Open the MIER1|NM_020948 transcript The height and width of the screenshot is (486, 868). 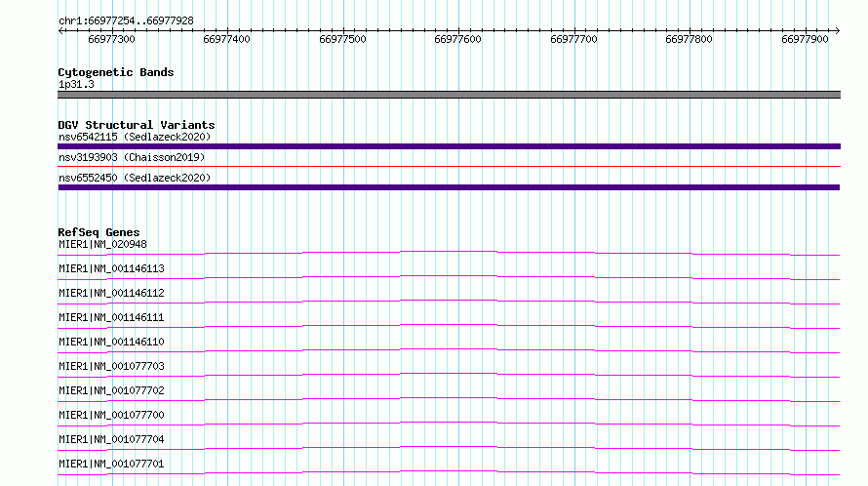102,244
